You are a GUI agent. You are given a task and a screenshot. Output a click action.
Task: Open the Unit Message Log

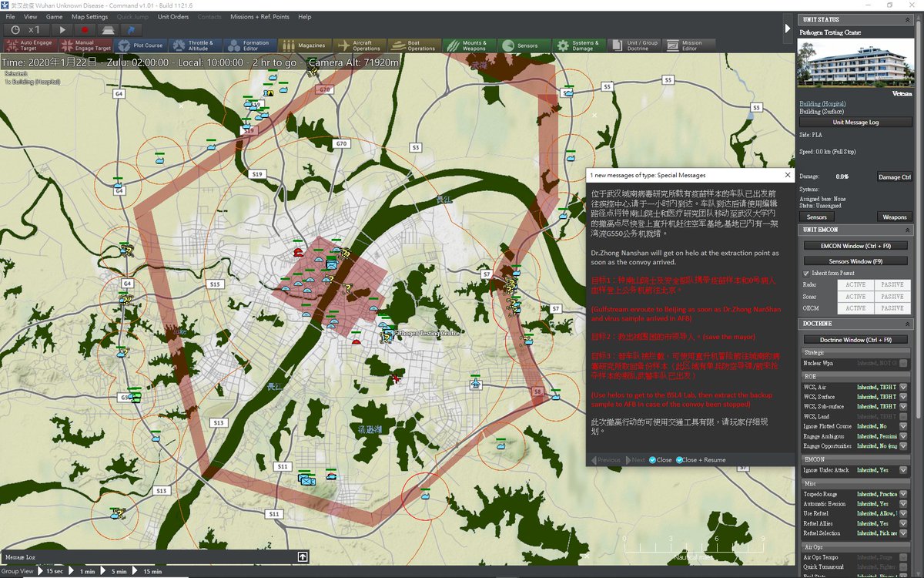(855, 122)
